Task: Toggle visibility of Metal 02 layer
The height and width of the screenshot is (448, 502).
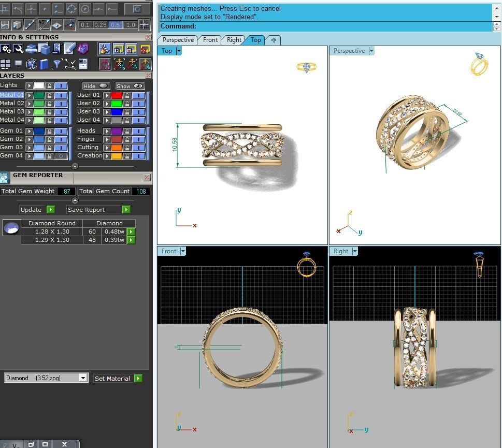Action: tap(61, 104)
